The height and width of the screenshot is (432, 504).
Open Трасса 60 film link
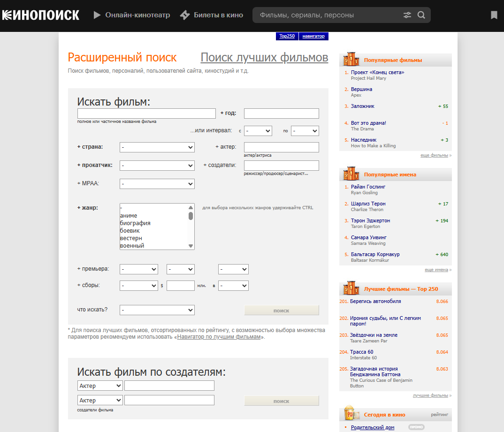362,352
